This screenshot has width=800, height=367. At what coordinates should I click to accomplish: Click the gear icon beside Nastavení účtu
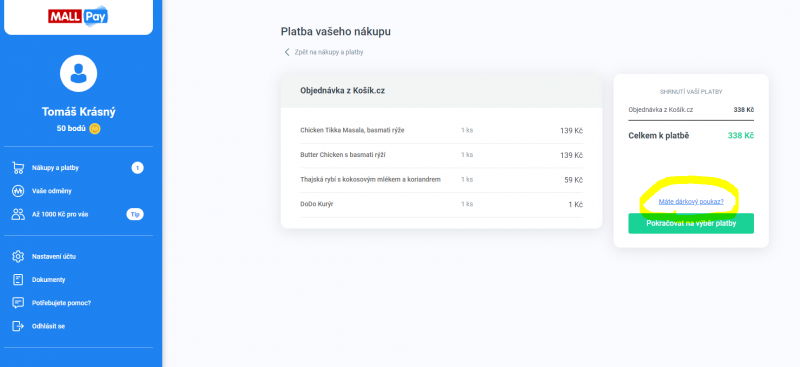pyautogui.click(x=18, y=256)
